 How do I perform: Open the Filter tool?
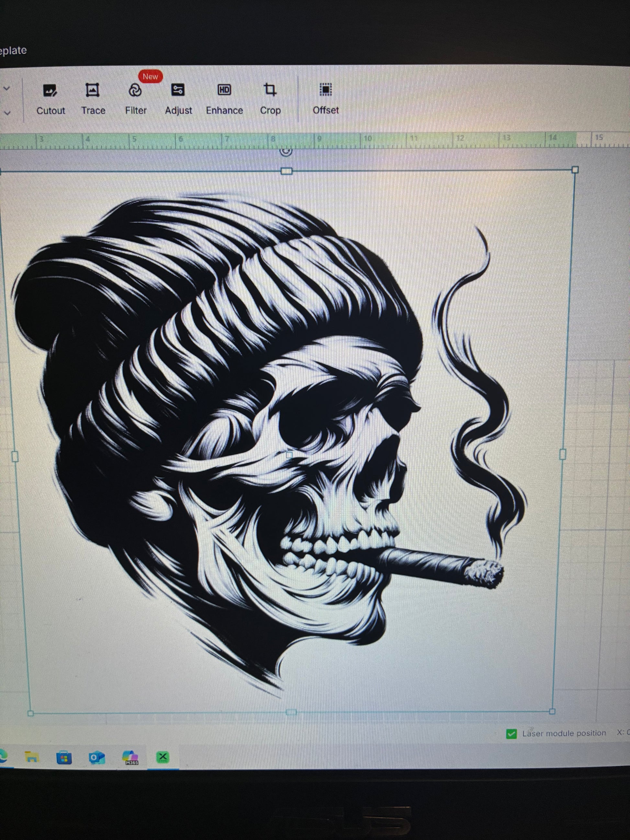(136, 99)
